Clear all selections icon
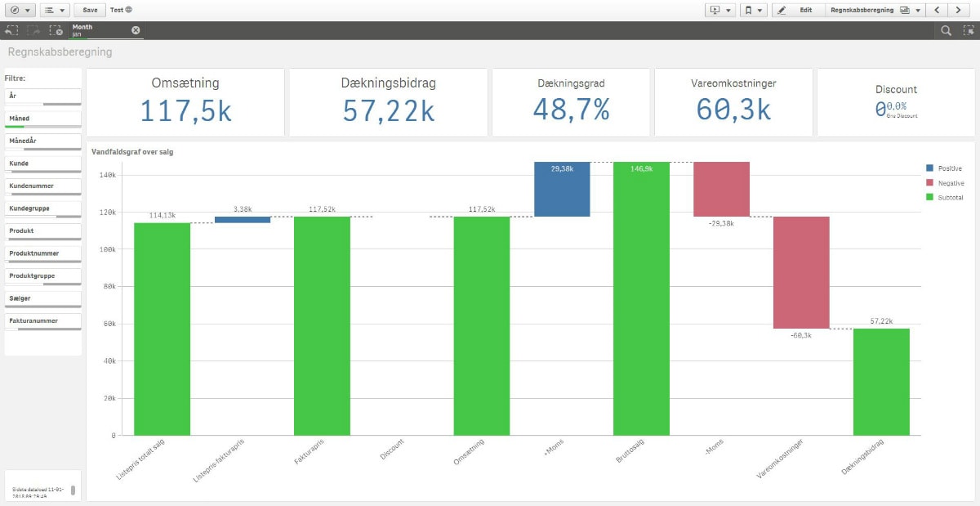This screenshot has width=980, height=506. 56,30
